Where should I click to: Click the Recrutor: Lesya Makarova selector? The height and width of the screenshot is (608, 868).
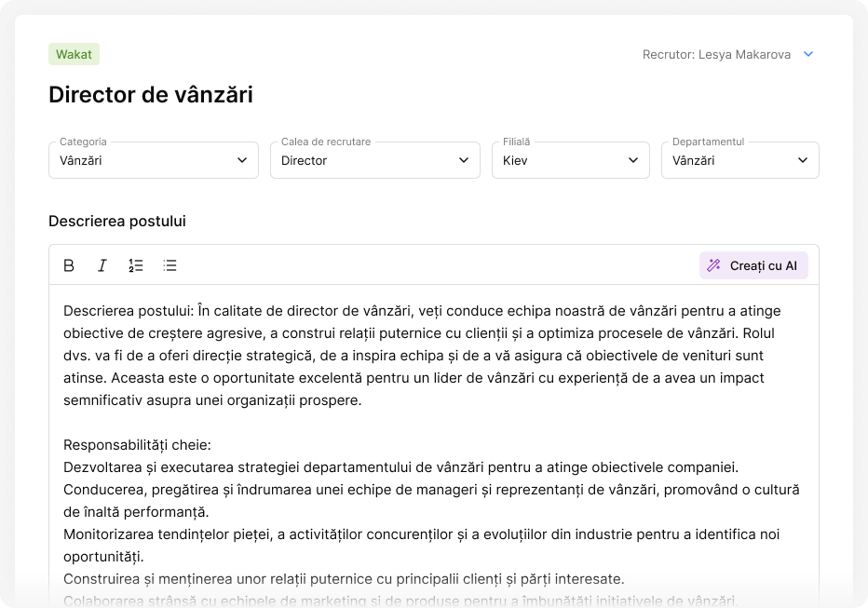(716, 54)
